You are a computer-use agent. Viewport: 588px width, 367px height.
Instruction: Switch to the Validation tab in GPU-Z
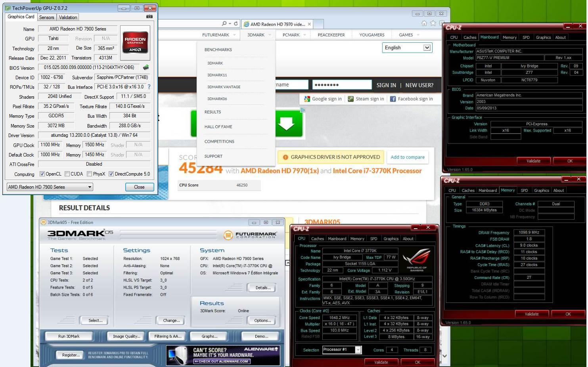point(68,17)
